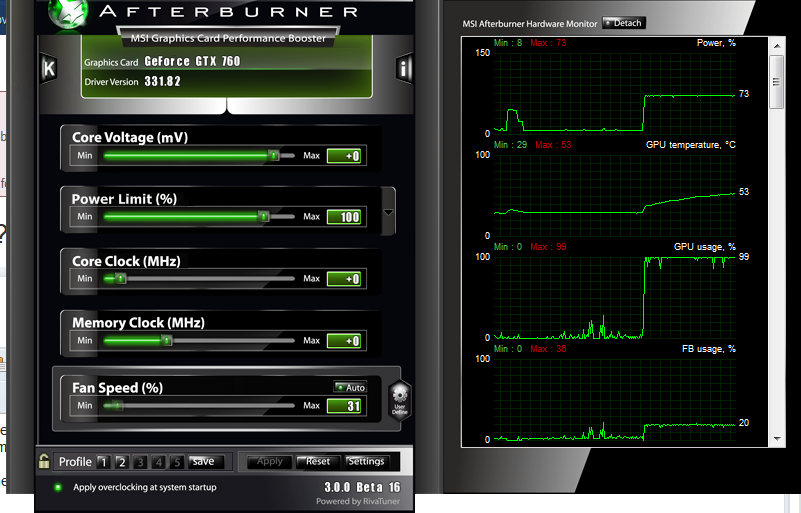Click the Afterburner green logo emblem
801x513 pixels.
[x=68, y=12]
